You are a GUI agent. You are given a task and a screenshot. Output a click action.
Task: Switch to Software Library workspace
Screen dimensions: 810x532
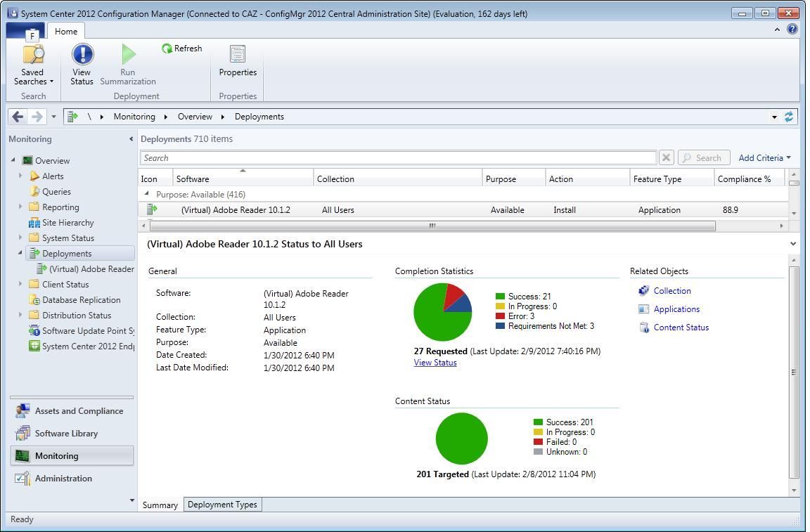72,434
